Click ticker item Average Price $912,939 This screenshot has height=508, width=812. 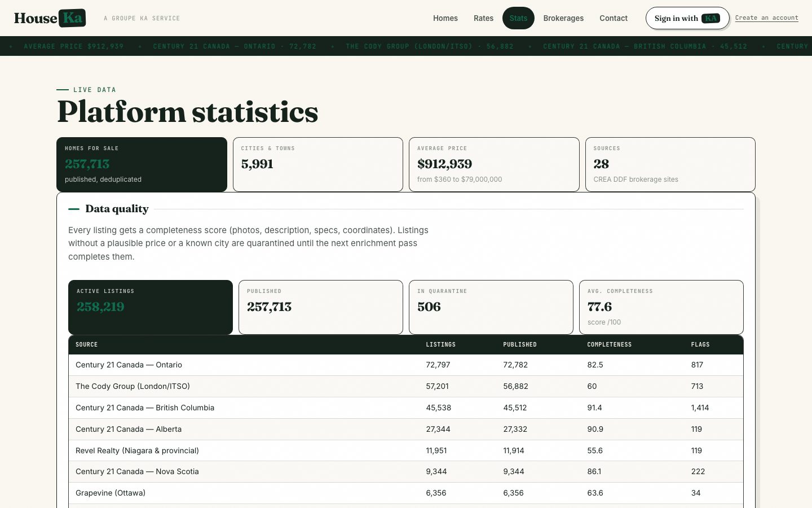pos(74,46)
